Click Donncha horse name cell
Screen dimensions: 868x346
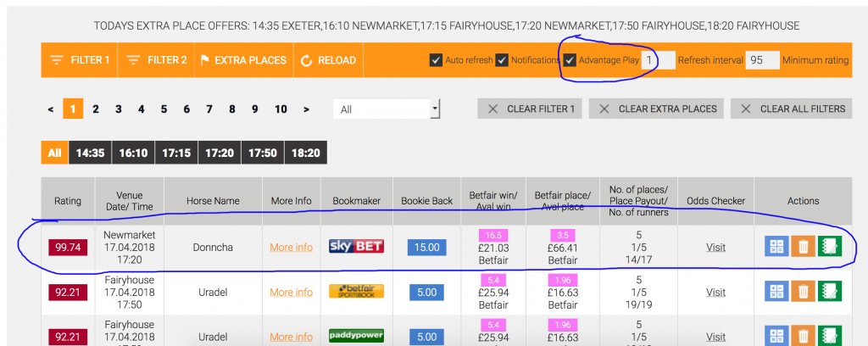[x=213, y=248]
